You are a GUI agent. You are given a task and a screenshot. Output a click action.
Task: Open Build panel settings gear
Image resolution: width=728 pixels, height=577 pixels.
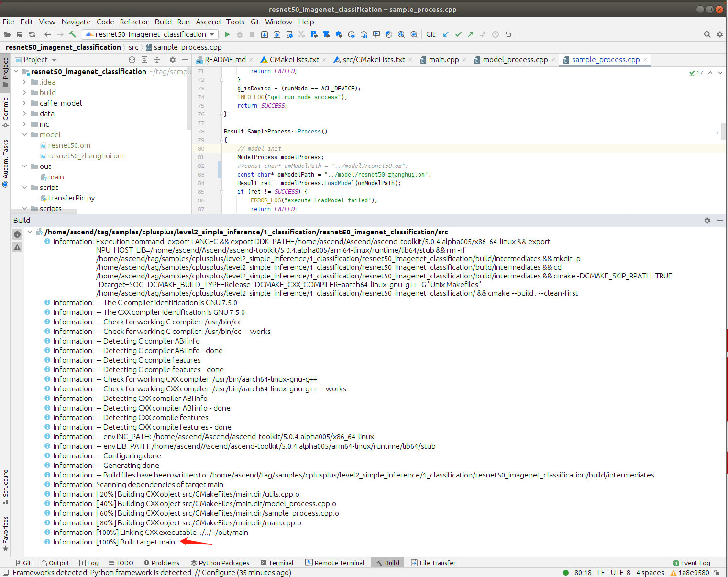(x=707, y=221)
